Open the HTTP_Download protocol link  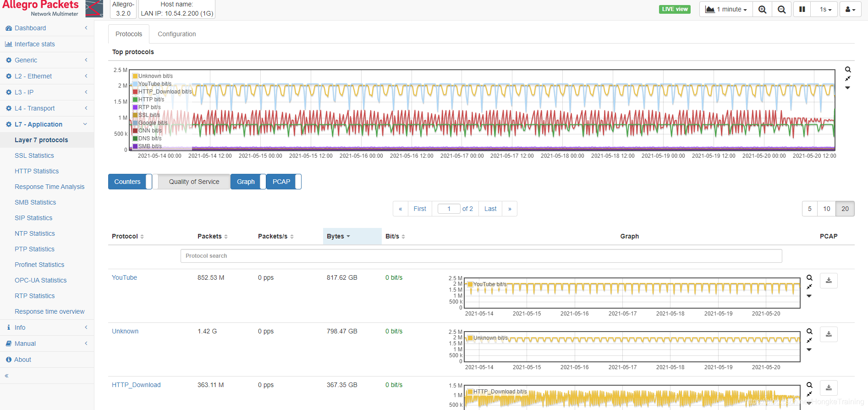click(136, 385)
